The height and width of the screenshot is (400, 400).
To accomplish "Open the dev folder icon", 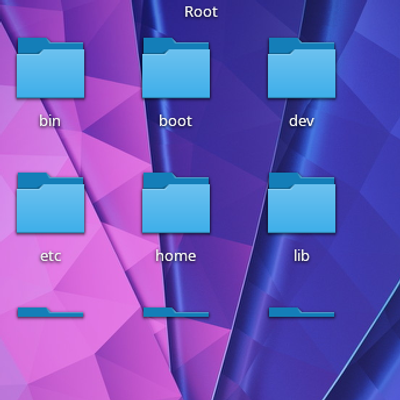I will 302,68.
